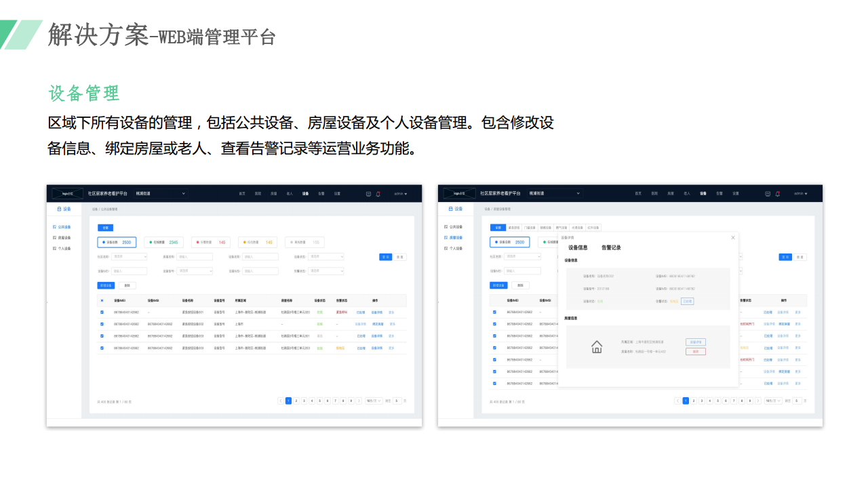Toggle last row checkbox in right table
868x488 pixels.
click(x=494, y=384)
